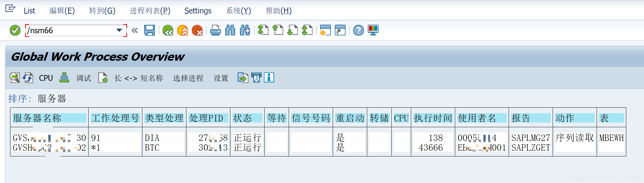Open the 转到(G) menu
Screen dimensions: 644x183
pos(102,11)
